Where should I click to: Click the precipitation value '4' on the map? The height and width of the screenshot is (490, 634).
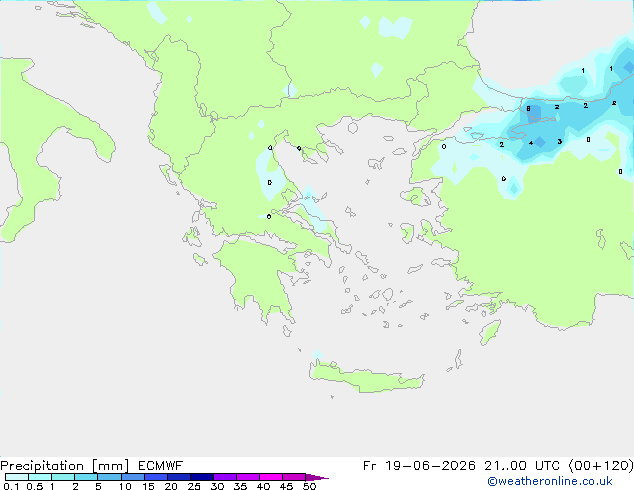tap(531, 143)
